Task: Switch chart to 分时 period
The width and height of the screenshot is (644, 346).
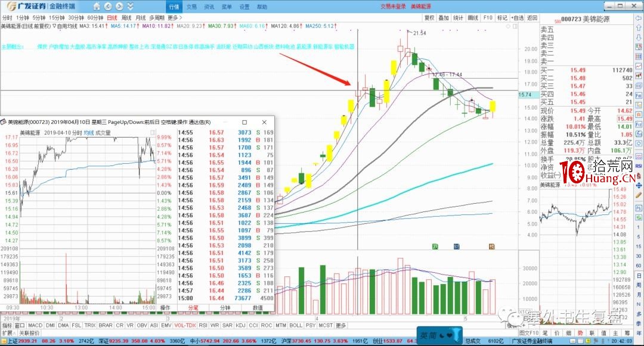Action: [7, 18]
